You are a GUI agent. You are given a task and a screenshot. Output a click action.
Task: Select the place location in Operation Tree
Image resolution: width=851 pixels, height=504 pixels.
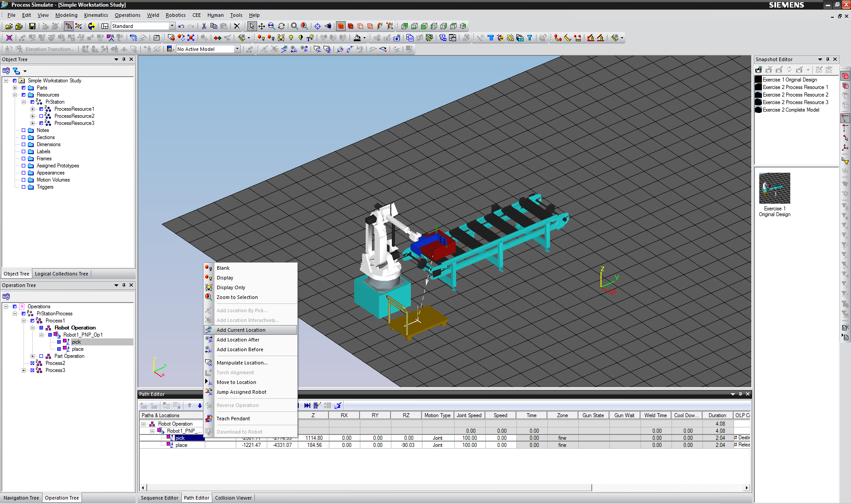(x=78, y=349)
